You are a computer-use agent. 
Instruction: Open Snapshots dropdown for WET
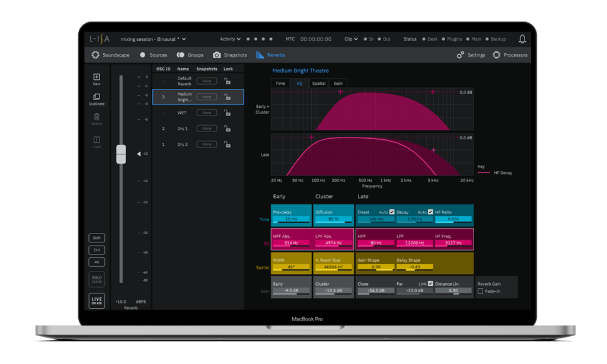[207, 113]
